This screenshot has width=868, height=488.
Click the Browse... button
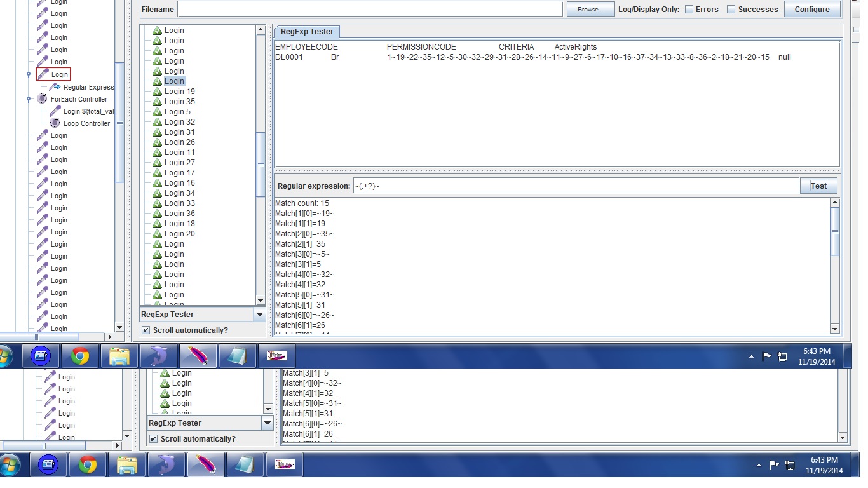point(590,10)
